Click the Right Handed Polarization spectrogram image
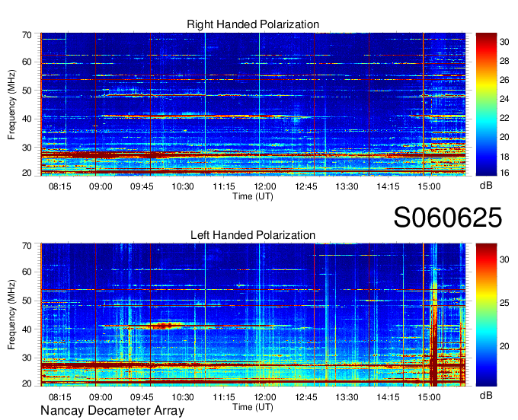 [253, 104]
